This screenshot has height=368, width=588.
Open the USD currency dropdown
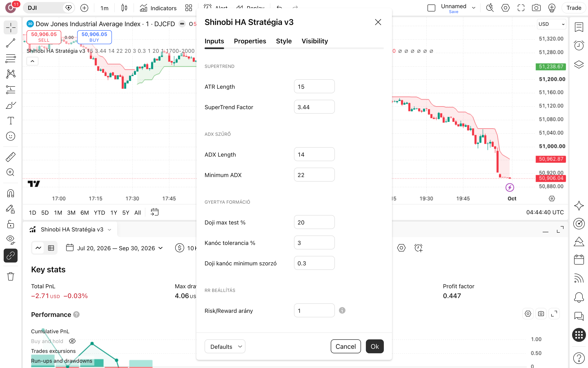point(551,24)
